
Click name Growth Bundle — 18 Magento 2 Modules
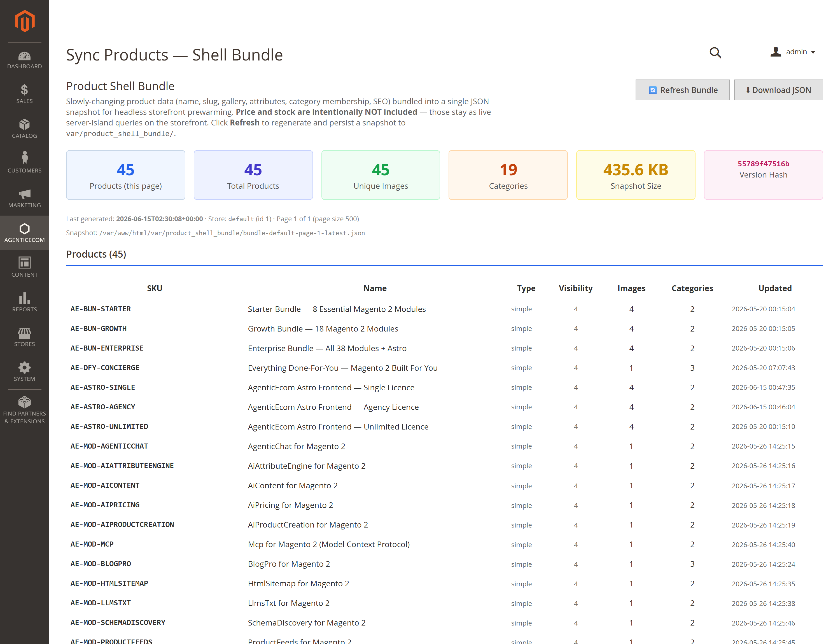(x=323, y=328)
